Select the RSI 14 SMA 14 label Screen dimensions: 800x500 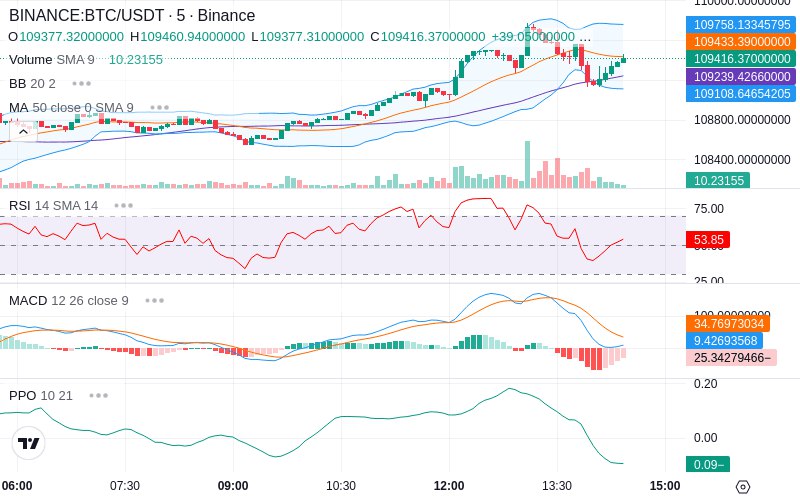[x=54, y=206]
